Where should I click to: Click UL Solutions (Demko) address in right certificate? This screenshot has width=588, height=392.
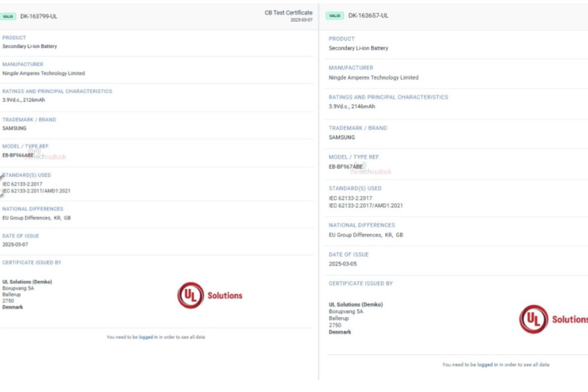click(x=355, y=305)
